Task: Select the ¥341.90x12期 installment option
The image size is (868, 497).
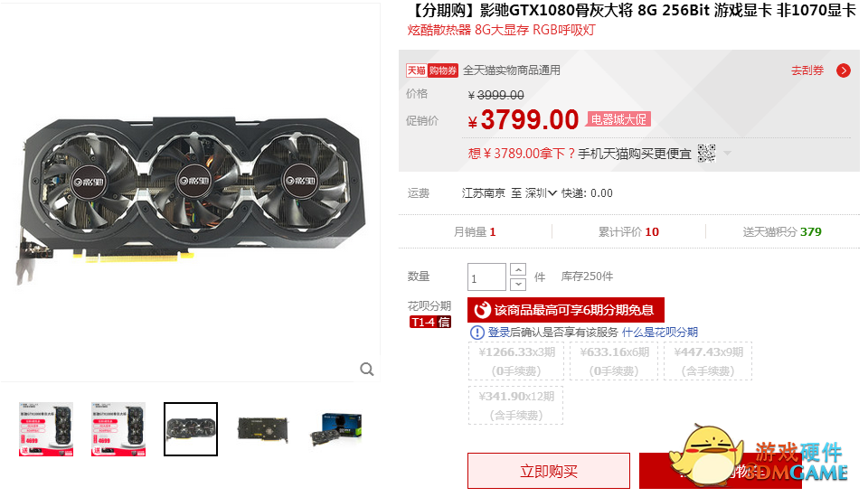Action: (x=516, y=406)
